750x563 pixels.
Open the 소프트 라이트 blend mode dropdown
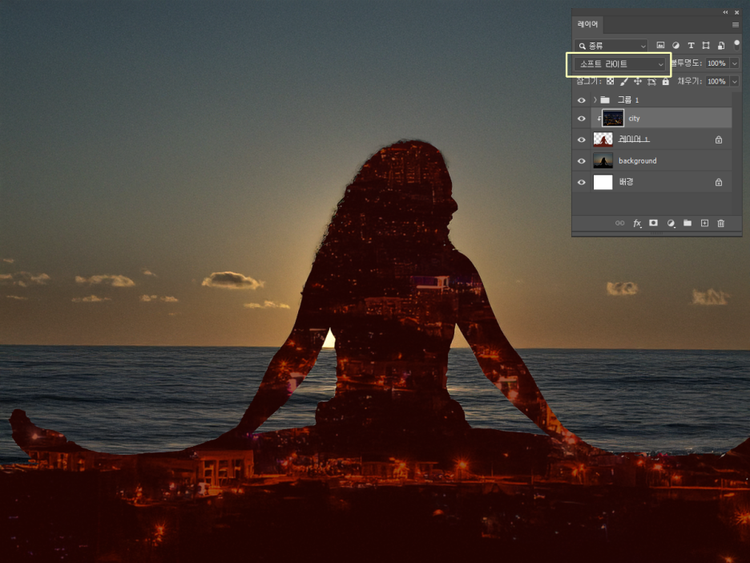pyautogui.click(x=620, y=64)
